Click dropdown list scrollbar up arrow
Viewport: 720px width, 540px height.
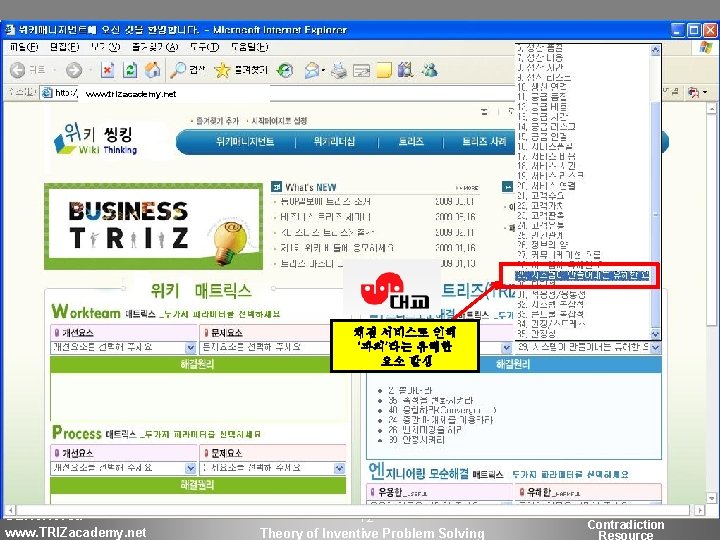point(655,50)
